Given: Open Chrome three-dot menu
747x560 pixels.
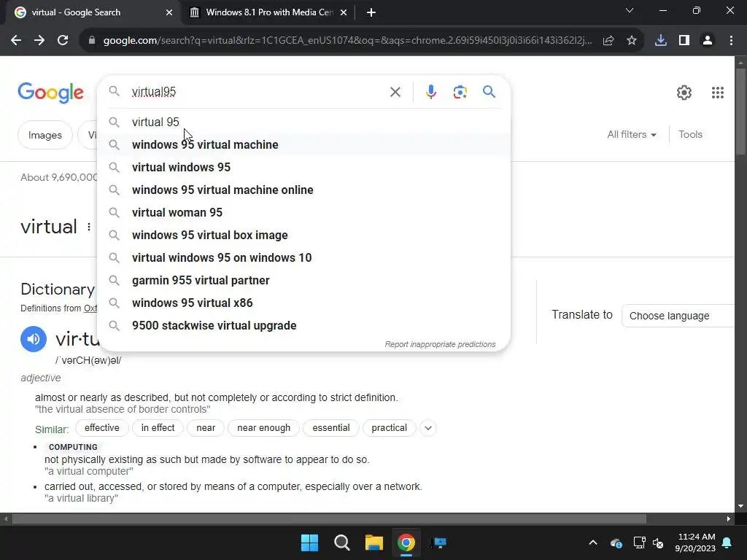Looking at the screenshot, I should tap(731, 41).
